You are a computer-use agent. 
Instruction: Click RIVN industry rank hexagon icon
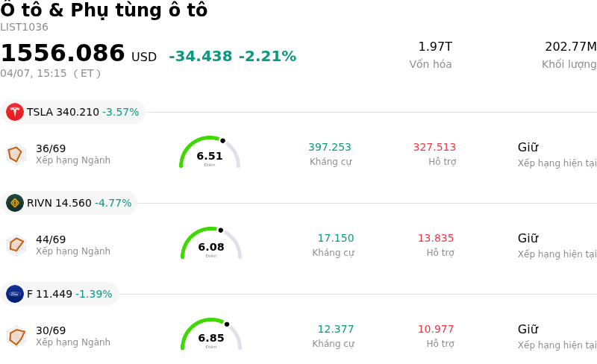click(16, 245)
